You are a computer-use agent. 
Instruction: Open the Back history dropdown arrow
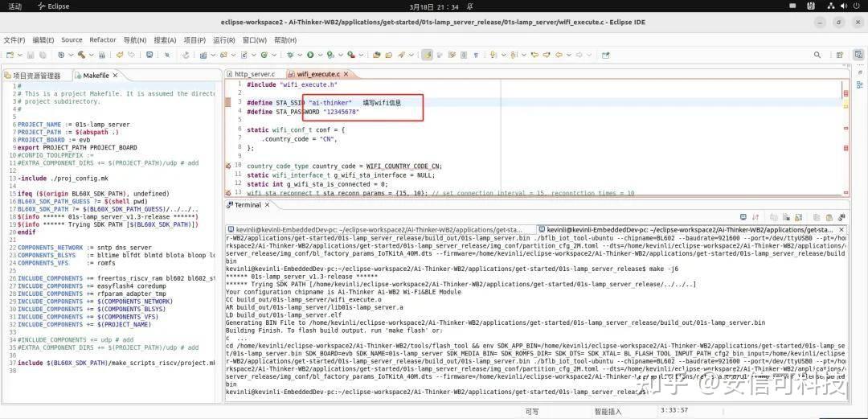(568, 55)
